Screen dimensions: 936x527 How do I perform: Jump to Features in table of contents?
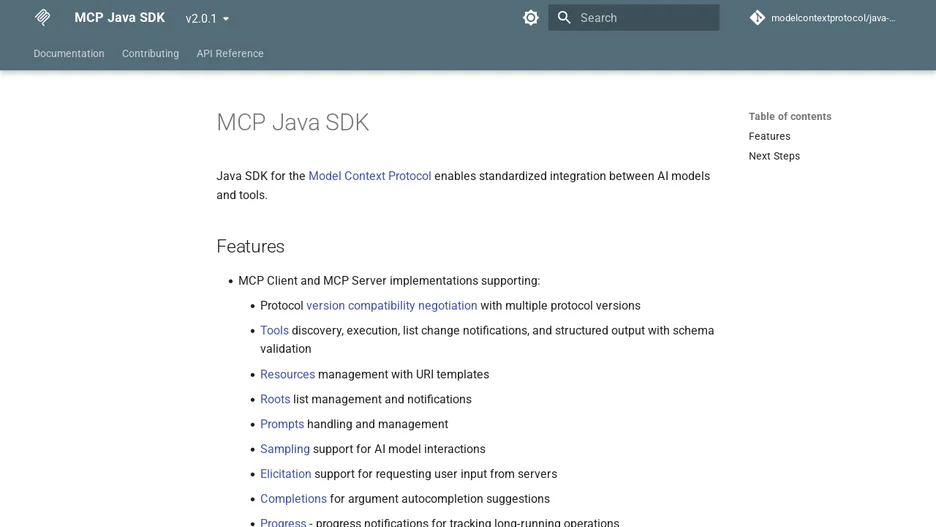[769, 136]
